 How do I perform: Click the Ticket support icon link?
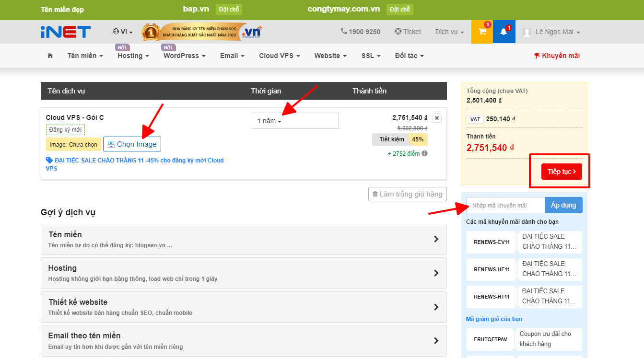tap(408, 32)
